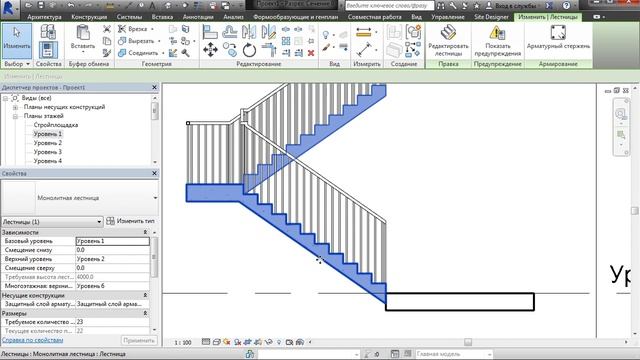Collapse the Размеры properties section

pyautogui.click(x=145, y=313)
